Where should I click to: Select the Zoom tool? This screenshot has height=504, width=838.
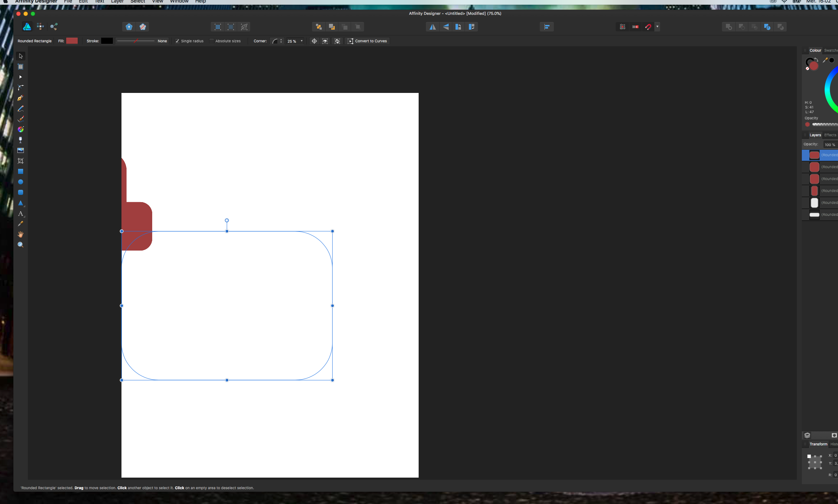(x=21, y=245)
